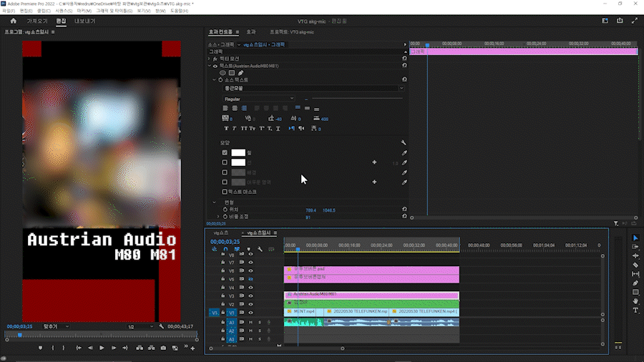
Task: Expand the scale parameter
Action: pyautogui.click(x=218, y=216)
